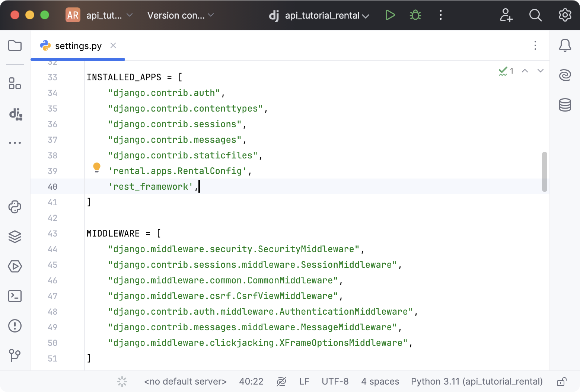Screen dimensions: 580x392
Task: Open the Version control dropdown
Action: click(x=180, y=15)
